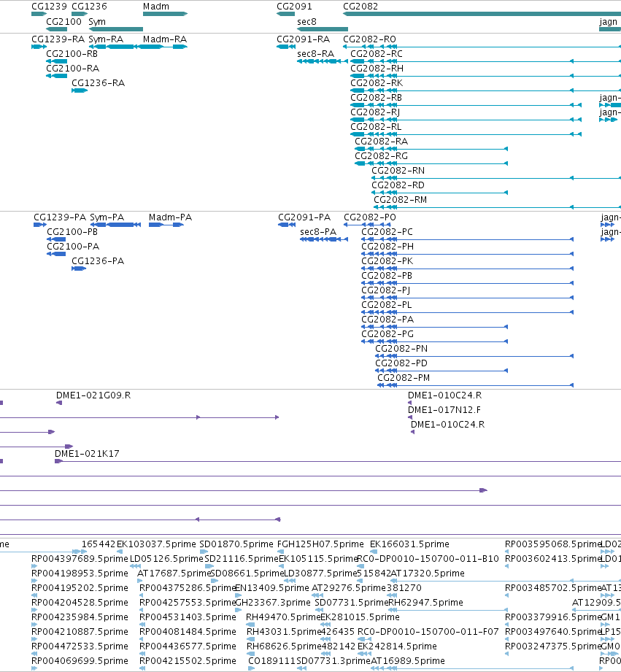Click transcript CG2082-RC
Image resolution: width=621 pixels, height=672 pixels.
tap(377, 54)
